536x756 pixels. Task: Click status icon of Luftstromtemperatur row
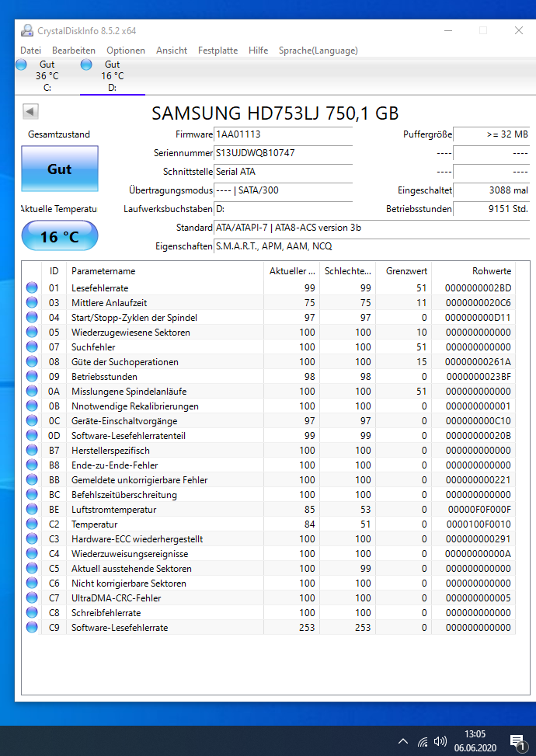coord(32,509)
